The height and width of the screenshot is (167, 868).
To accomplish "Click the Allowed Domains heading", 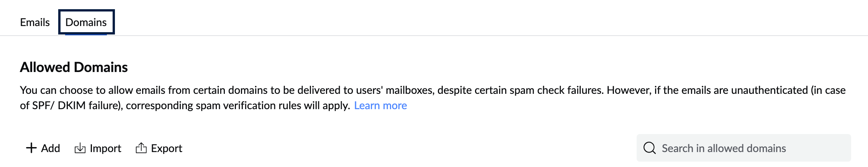I will click(74, 67).
